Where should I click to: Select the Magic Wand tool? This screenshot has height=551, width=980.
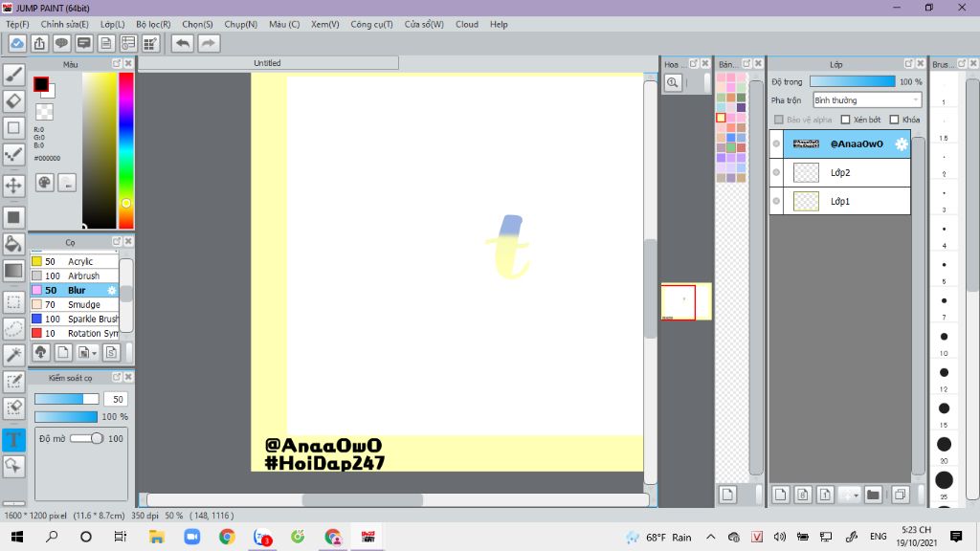pyautogui.click(x=13, y=354)
